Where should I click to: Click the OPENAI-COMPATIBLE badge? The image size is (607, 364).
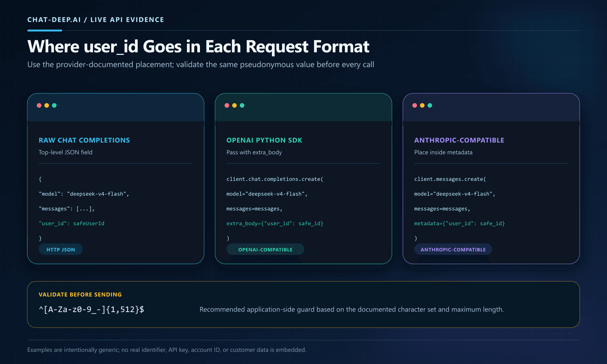coord(265,249)
